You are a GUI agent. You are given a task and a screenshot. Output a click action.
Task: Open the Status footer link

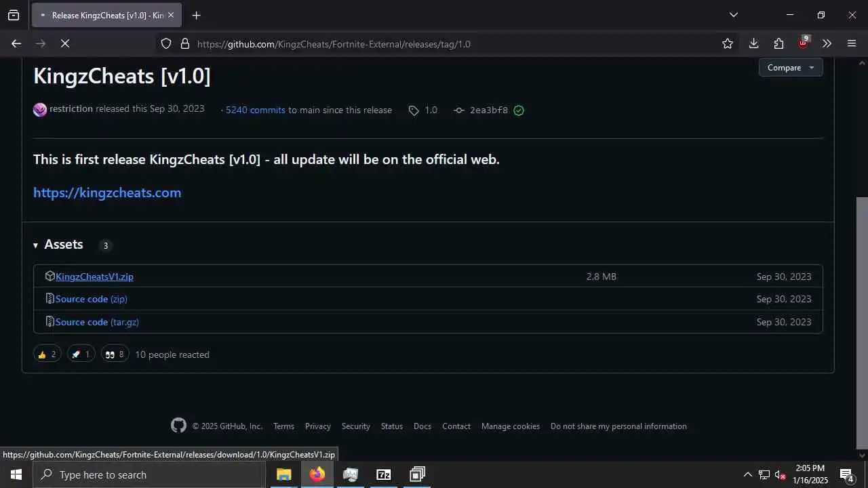pos(392,426)
